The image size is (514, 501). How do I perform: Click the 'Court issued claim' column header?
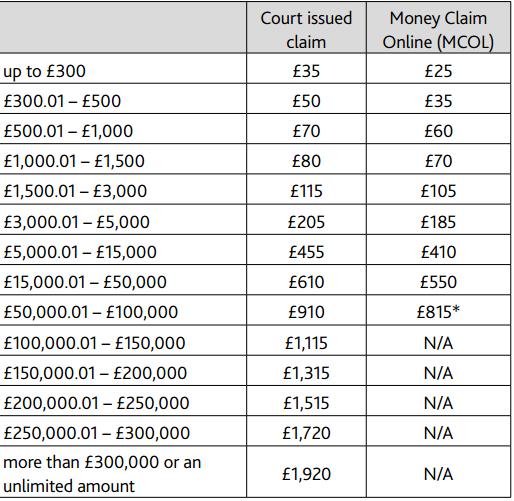[x=306, y=30]
